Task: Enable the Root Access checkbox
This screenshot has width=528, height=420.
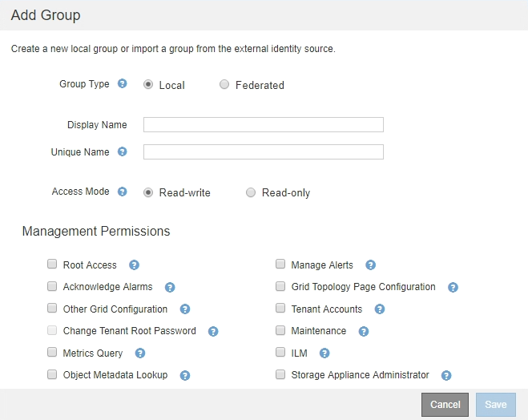Action: (x=52, y=265)
